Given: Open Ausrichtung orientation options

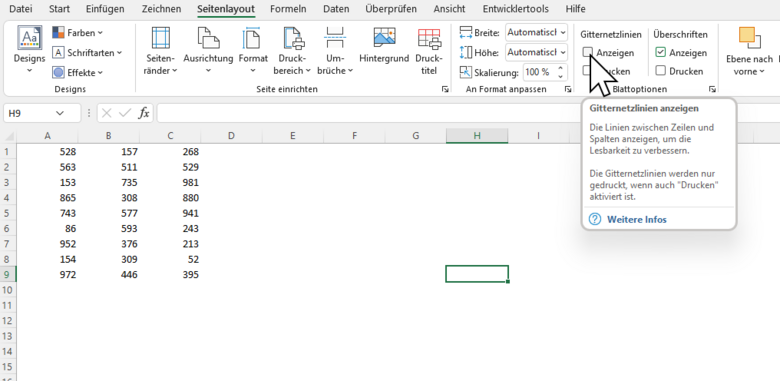Looking at the screenshot, I should 208,50.
